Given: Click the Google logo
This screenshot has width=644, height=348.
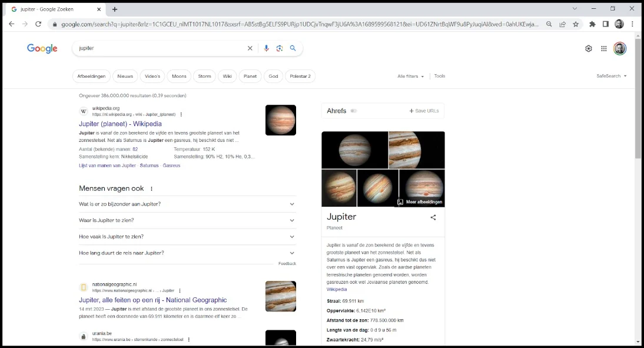Looking at the screenshot, I should click(x=42, y=48).
